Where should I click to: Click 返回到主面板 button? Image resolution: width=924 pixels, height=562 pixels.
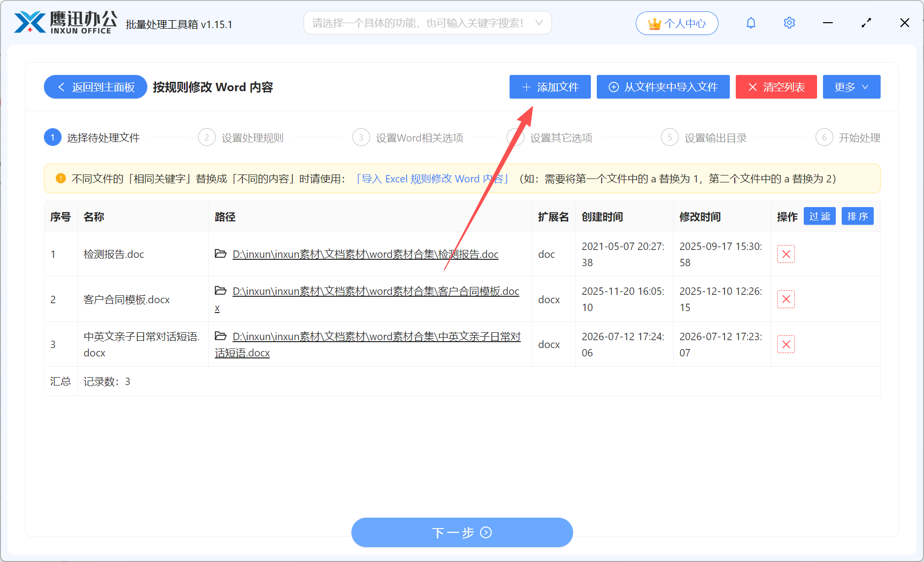click(x=96, y=87)
